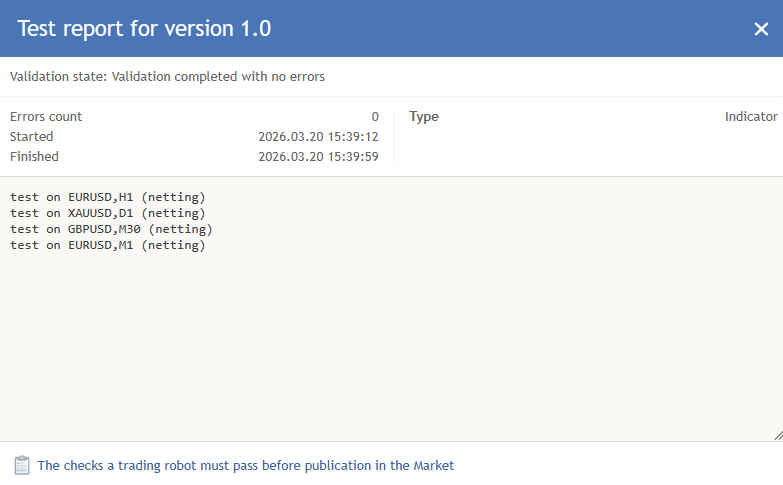This screenshot has height=485, width=783.
Task: Click the 'test on EURUSD,M1 (netting)' log line
Action: pos(108,245)
